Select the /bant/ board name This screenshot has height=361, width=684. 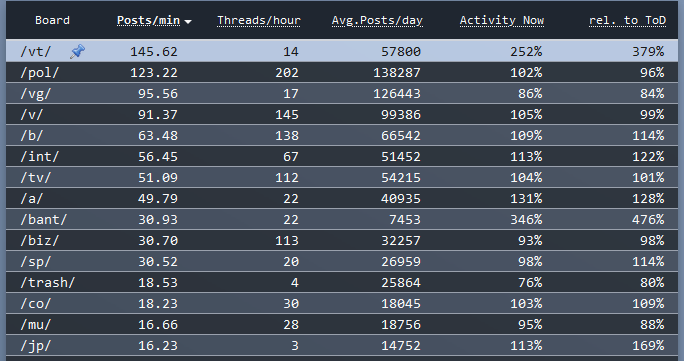click(x=44, y=219)
